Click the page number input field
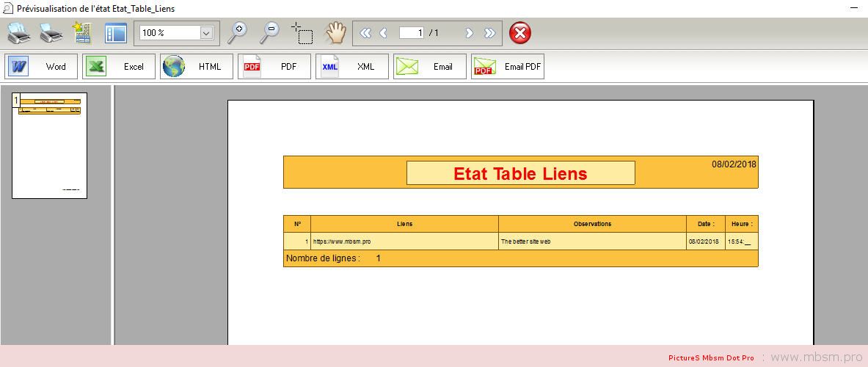Viewport: 868px width, 367px height. (412, 33)
